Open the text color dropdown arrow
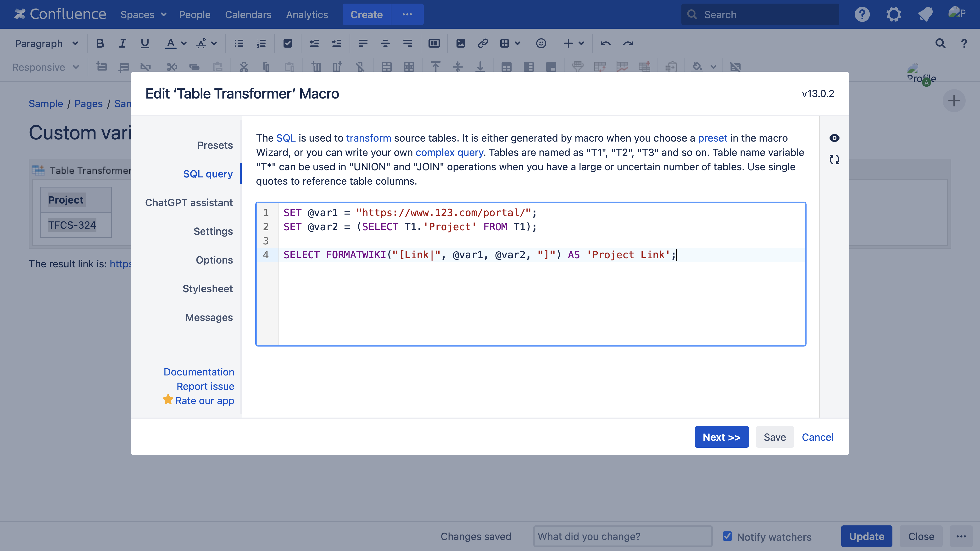Viewport: 980px width, 551px height. [x=184, y=43]
